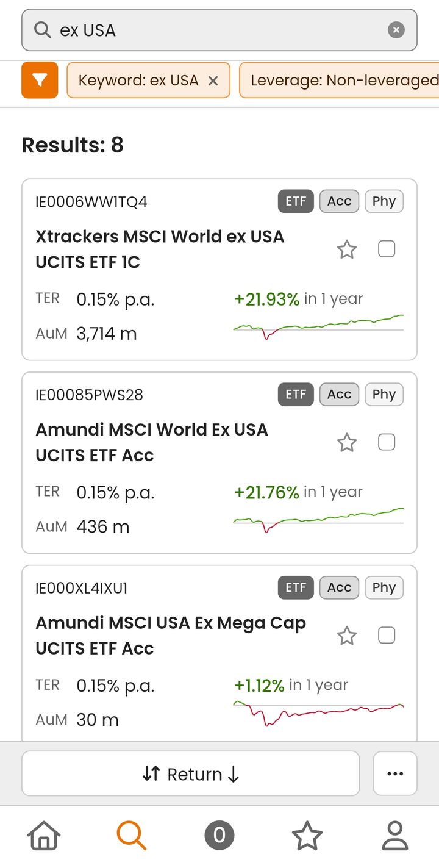Click the search input containing 'ex USA'
The height and width of the screenshot is (868, 439).
207,30
